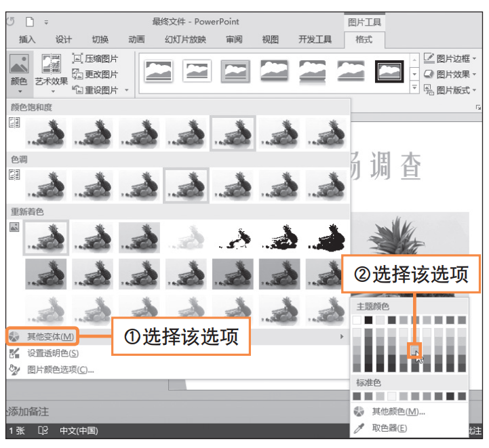
Task: Click the 颜色饱和度 picture color options icon
Action: point(14,123)
